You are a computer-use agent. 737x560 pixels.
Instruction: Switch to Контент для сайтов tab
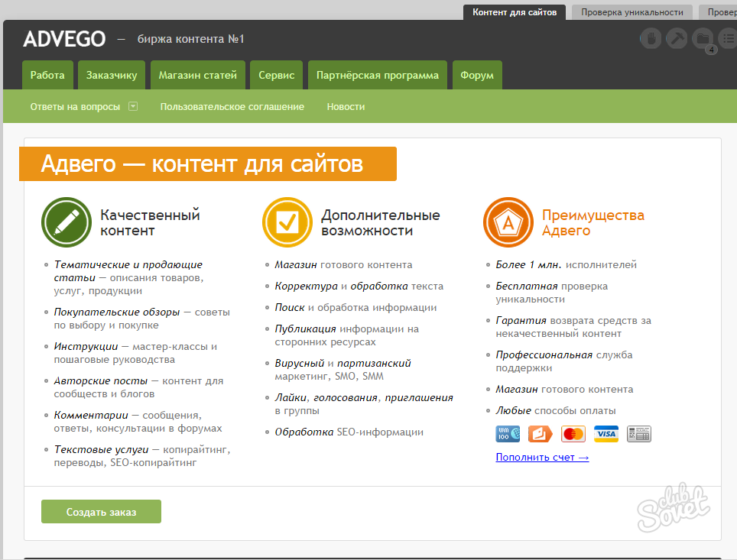click(515, 12)
